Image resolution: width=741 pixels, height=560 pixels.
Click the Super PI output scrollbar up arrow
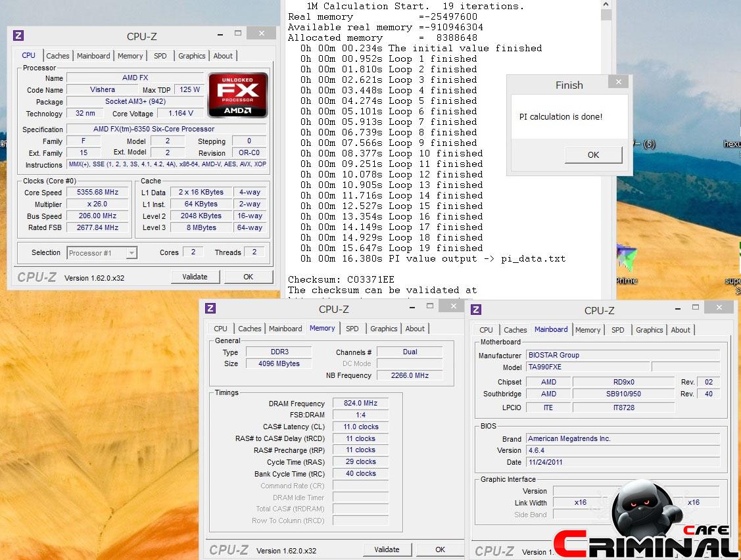[x=606, y=4]
